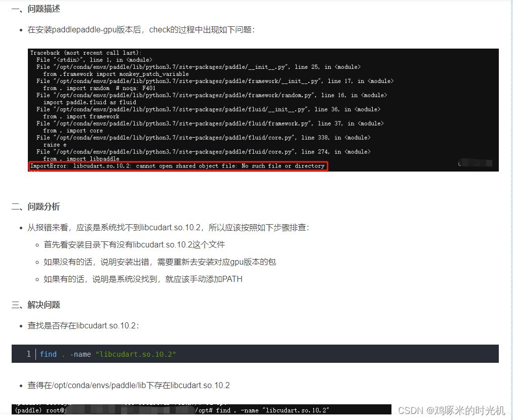Click the red-boxed ImportError line in screenshot
The width and height of the screenshot is (513, 420).
tap(177, 165)
